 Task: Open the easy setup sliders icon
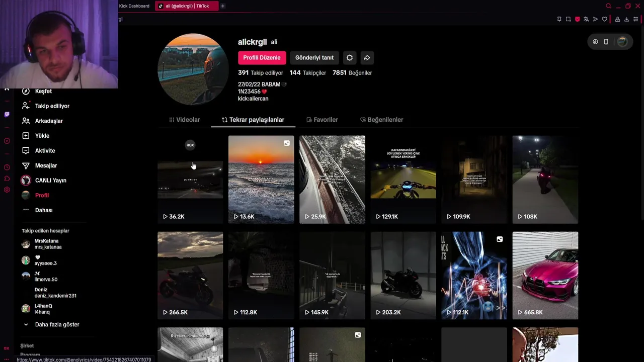[635, 19]
